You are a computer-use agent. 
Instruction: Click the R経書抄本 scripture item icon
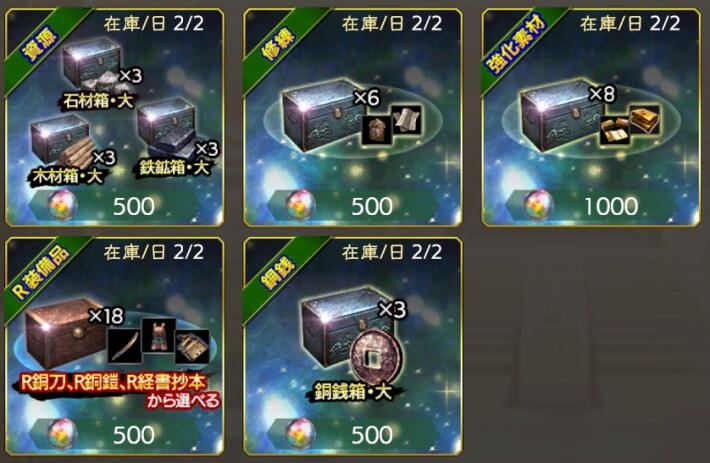pos(192,347)
